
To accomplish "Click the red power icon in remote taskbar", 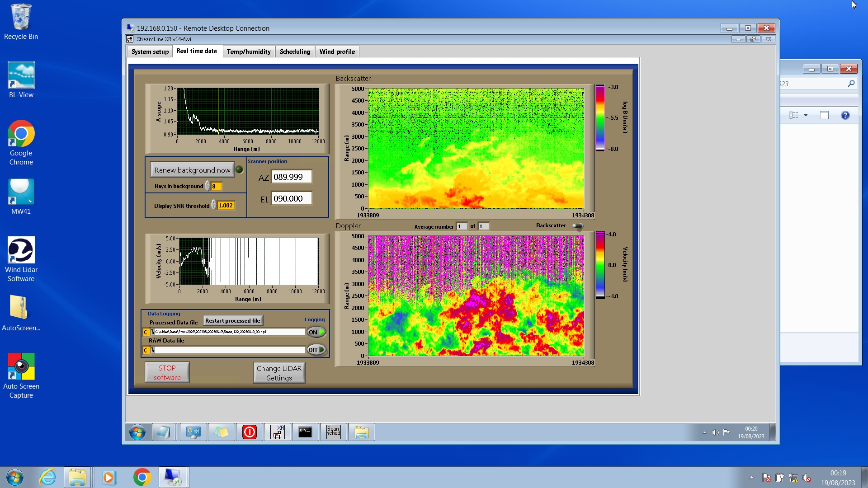I will (249, 432).
